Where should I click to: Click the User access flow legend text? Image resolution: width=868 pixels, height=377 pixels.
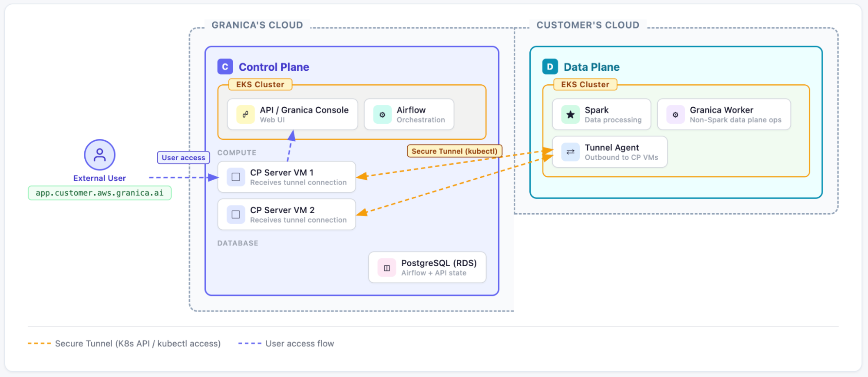click(300, 344)
